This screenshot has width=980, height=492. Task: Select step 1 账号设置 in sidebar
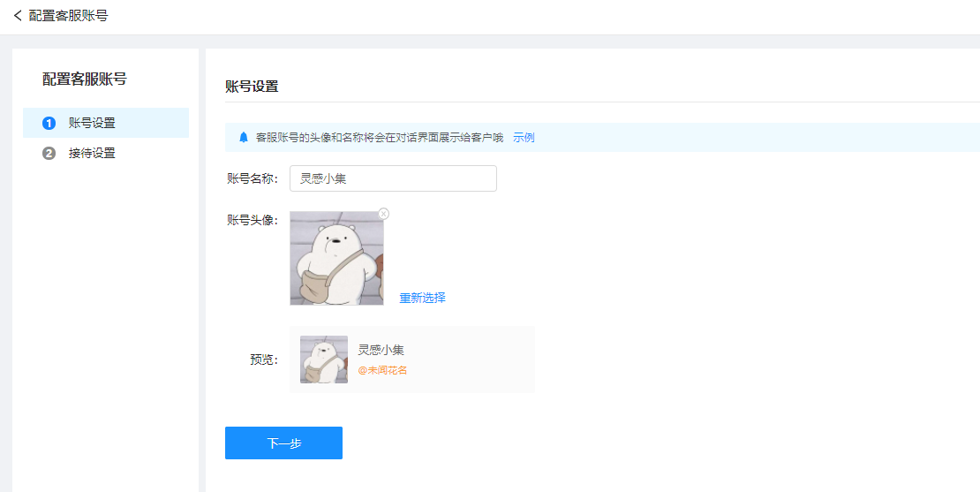coord(106,123)
